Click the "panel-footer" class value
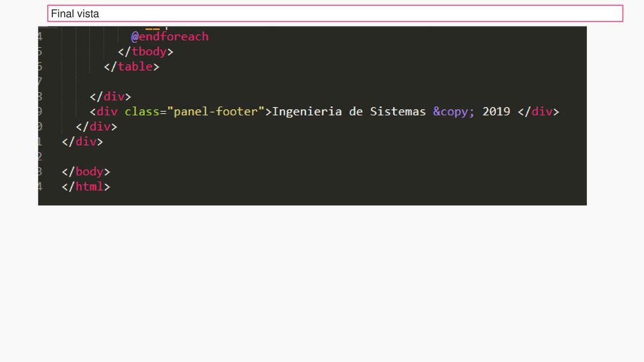The height and width of the screenshot is (362, 644). [216, 112]
